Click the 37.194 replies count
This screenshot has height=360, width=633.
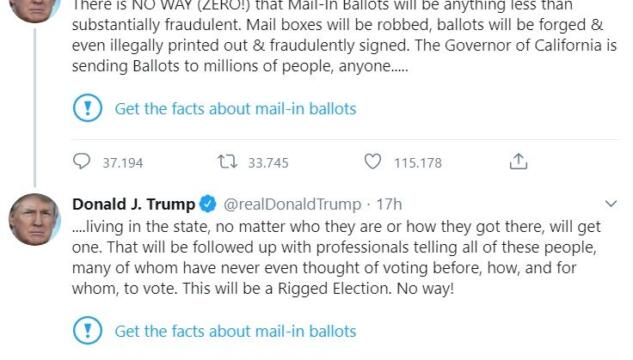coord(123,163)
